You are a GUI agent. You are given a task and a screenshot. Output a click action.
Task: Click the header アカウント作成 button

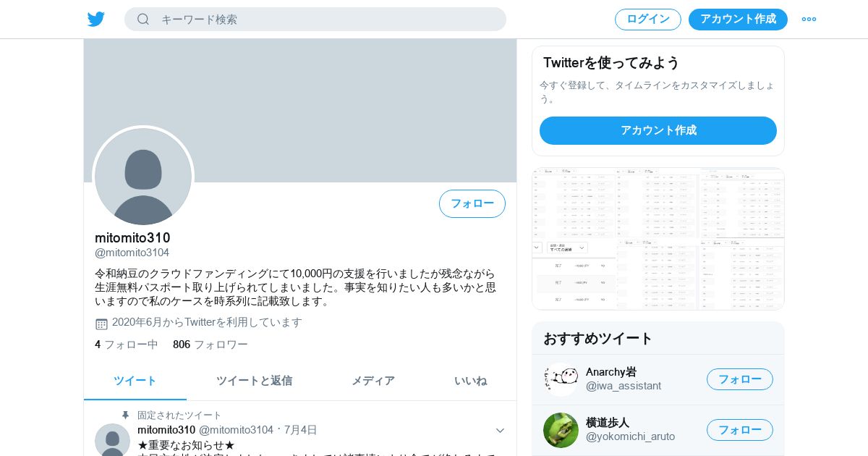coord(738,20)
